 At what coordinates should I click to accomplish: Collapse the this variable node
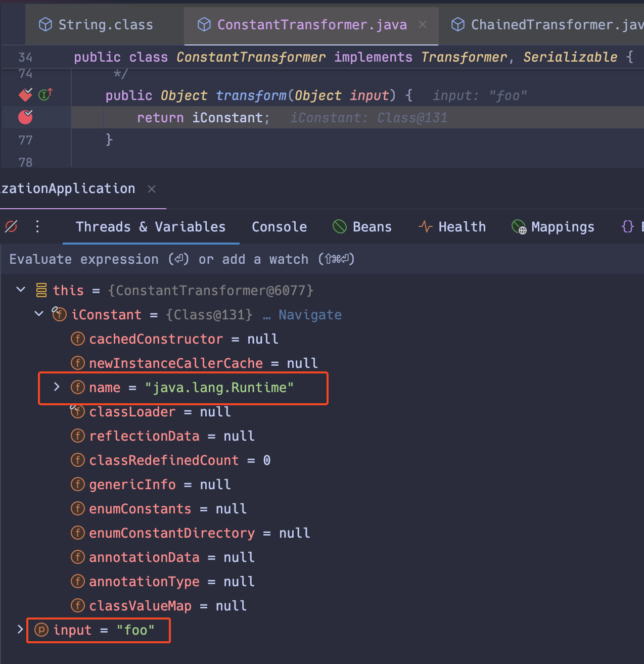pyautogui.click(x=20, y=290)
